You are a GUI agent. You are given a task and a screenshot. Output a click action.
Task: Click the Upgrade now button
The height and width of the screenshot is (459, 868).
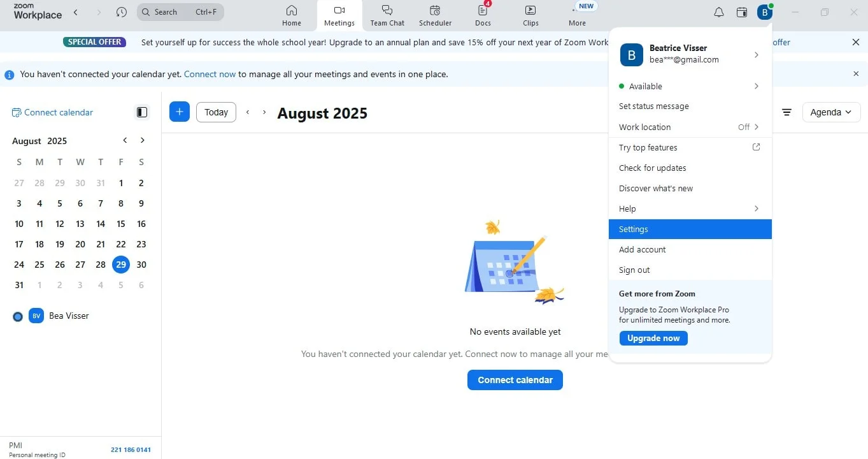(x=653, y=338)
